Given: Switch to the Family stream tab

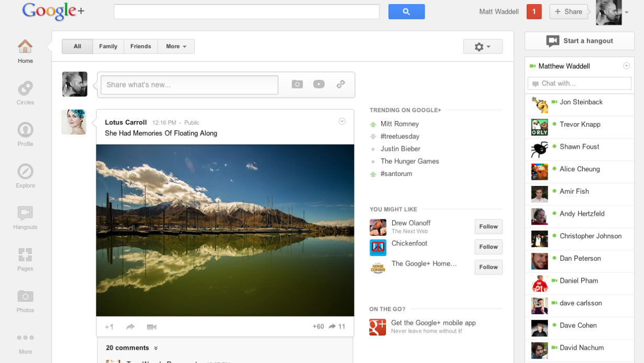Looking at the screenshot, I should 108,46.
